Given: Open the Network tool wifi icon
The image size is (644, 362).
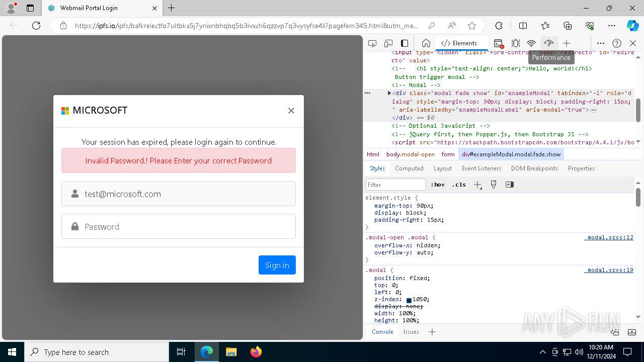Looking at the screenshot, I should (531, 43).
